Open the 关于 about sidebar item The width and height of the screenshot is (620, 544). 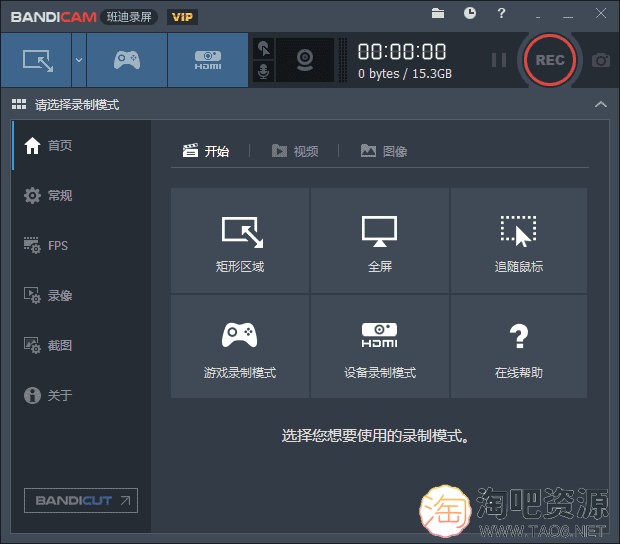click(x=81, y=395)
